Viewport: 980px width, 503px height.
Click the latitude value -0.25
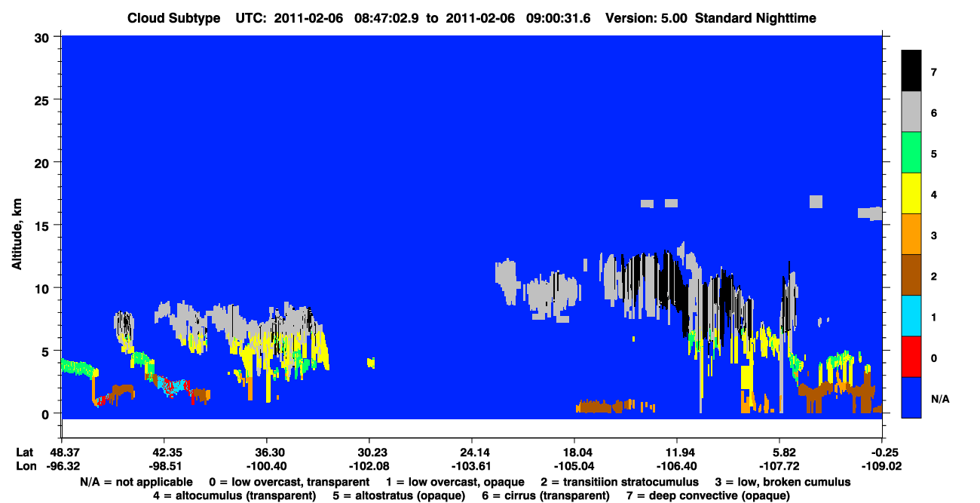pos(882,452)
